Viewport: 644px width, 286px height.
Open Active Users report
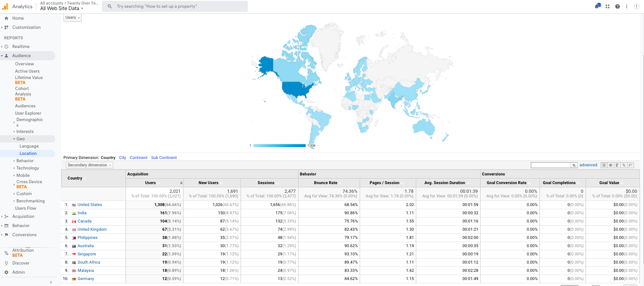[27, 71]
